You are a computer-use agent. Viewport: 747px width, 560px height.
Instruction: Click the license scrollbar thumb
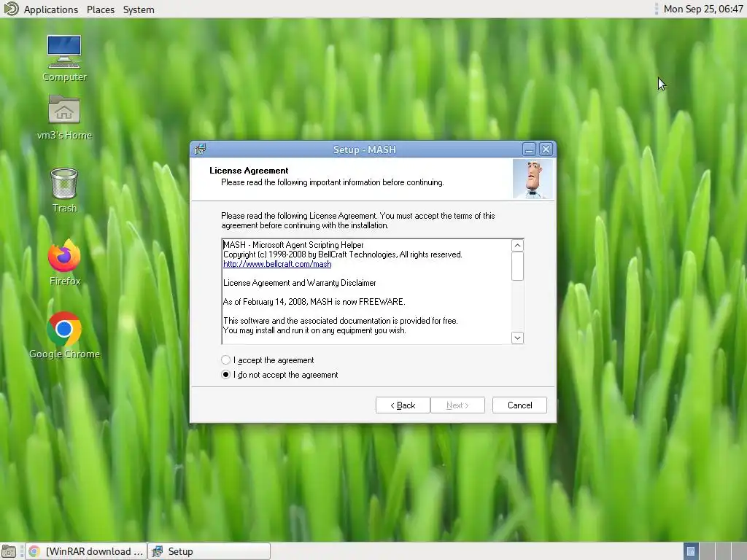(x=517, y=266)
